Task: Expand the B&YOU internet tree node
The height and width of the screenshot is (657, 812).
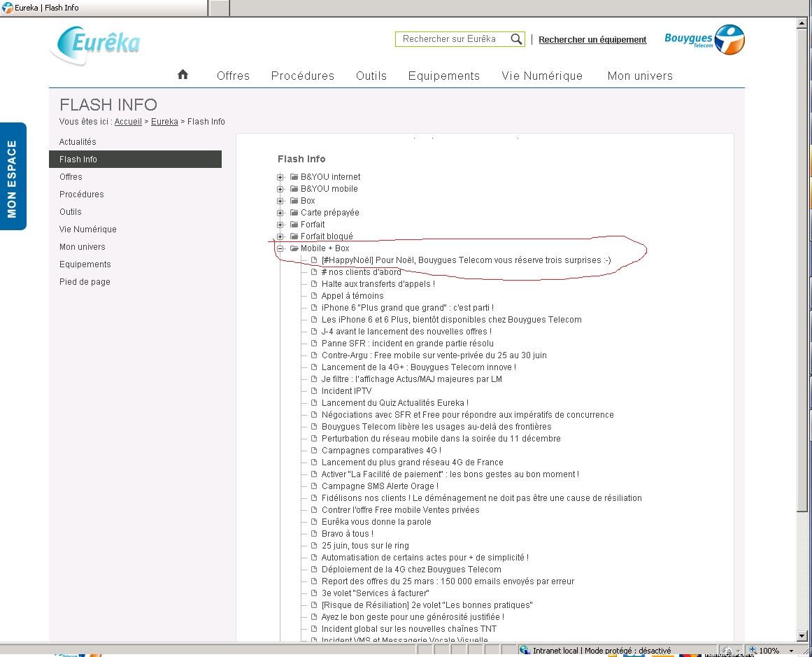Action: (280, 177)
